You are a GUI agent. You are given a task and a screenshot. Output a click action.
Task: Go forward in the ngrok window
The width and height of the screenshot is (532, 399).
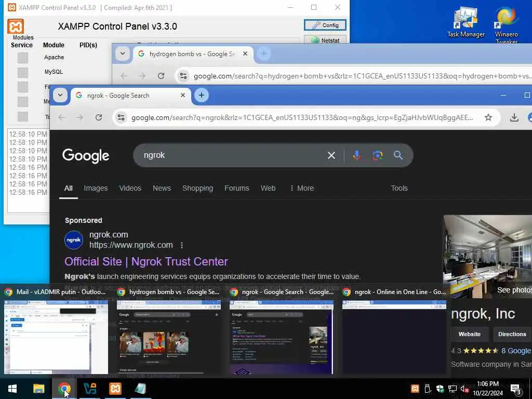(79, 117)
